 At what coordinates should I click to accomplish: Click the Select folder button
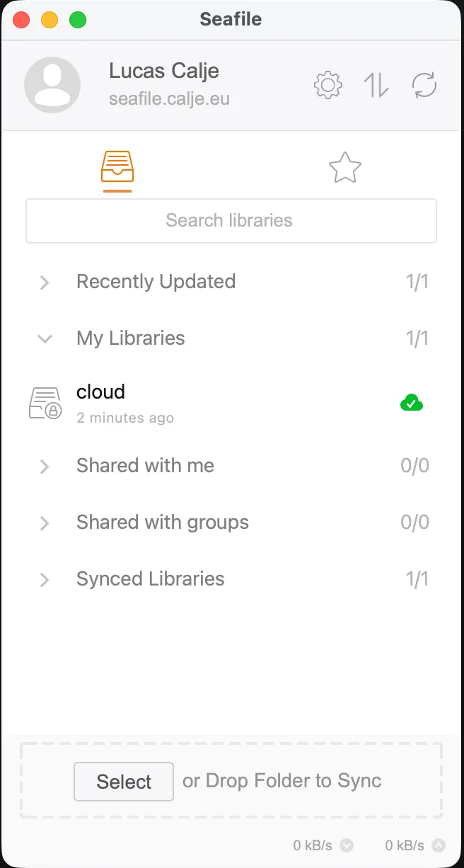point(124,782)
